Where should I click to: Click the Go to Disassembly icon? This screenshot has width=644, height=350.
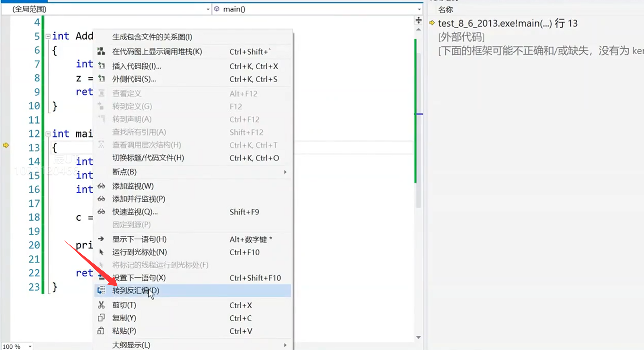click(x=101, y=290)
